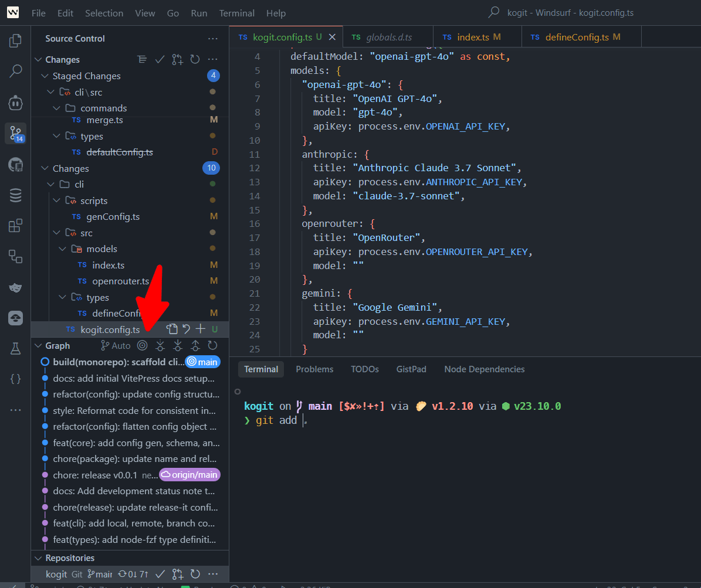Refresh the Graph section

point(213,345)
